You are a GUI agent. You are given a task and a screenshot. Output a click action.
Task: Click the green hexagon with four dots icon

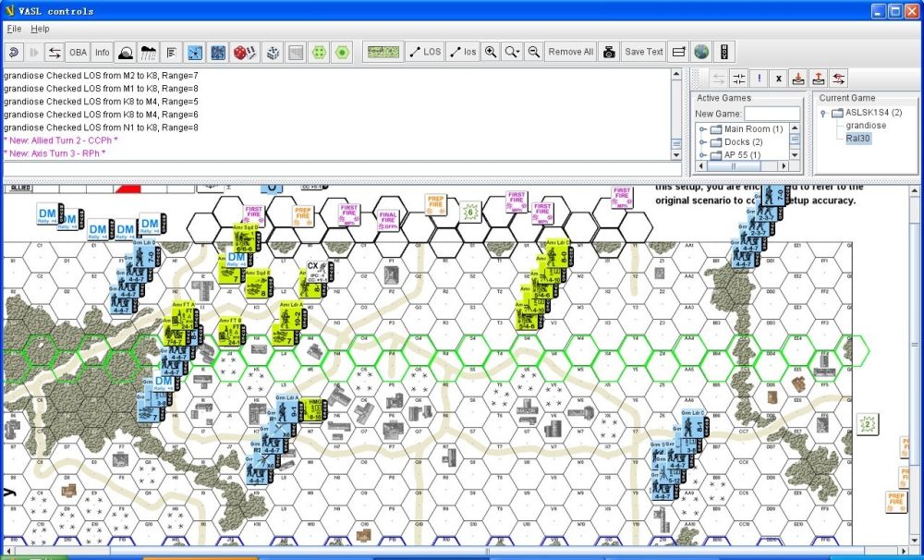(x=319, y=52)
